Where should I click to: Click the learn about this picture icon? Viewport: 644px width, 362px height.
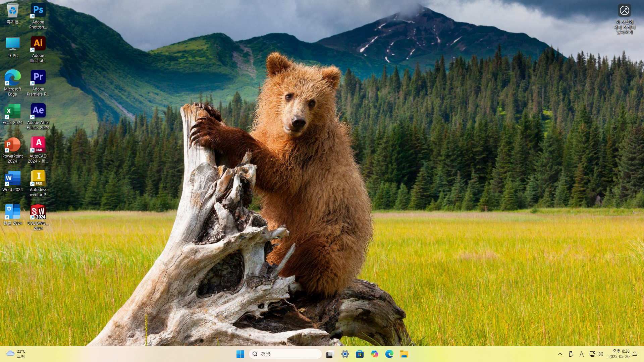[x=624, y=10]
